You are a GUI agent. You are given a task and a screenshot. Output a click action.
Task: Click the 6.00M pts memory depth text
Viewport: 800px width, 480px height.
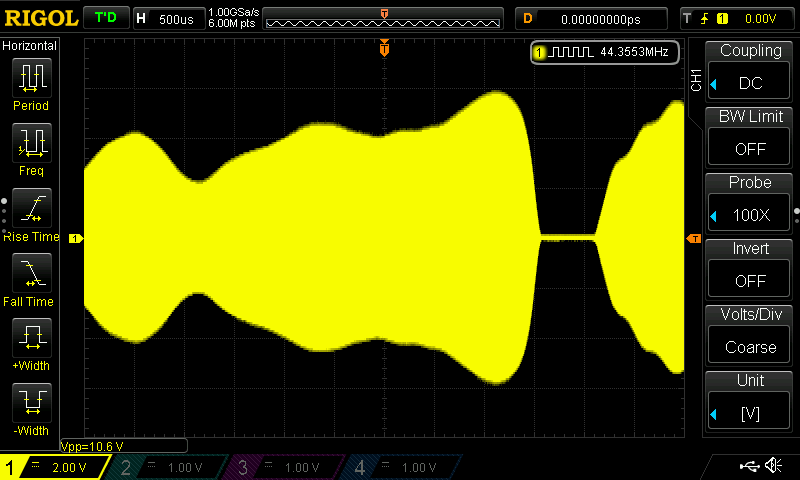232,23
